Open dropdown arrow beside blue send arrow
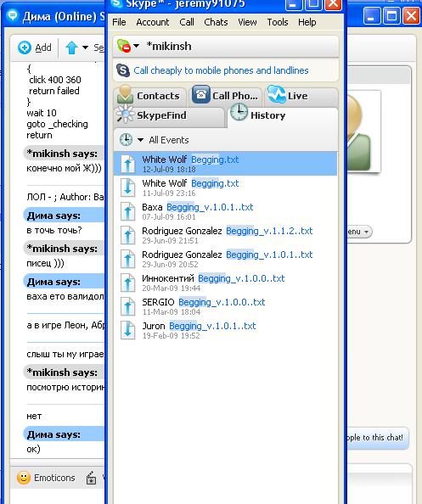This screenshot has height=504, width=422. (x=85, y=48)
